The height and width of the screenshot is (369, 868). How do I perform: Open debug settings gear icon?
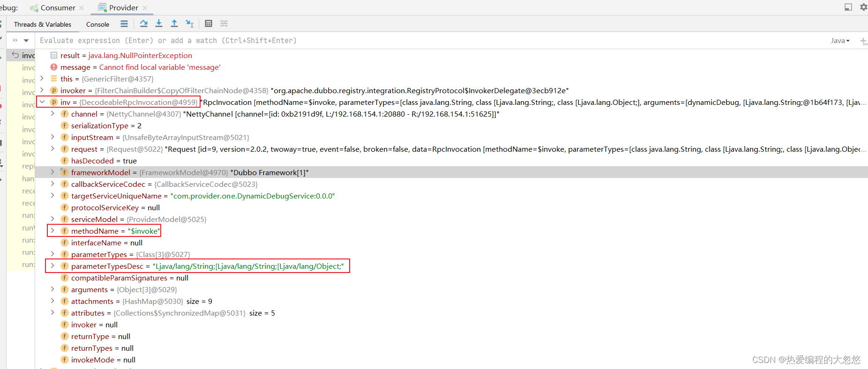coord(863,7)
